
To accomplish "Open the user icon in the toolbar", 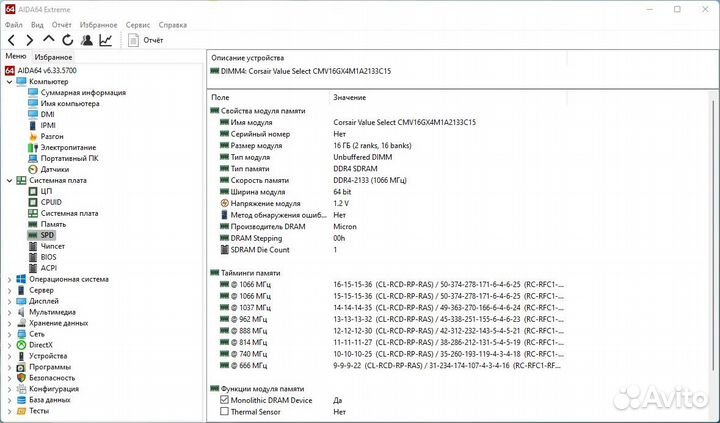I will point(86,40).
